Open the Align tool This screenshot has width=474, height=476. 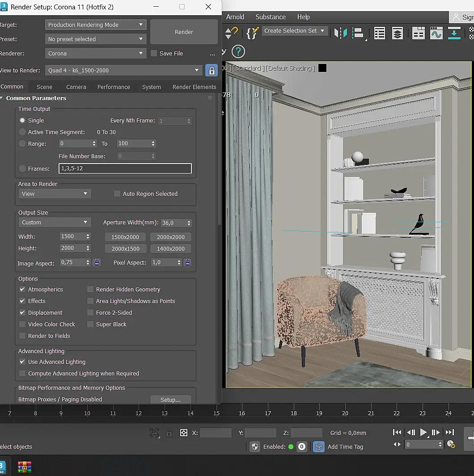[x=358, y=33]
